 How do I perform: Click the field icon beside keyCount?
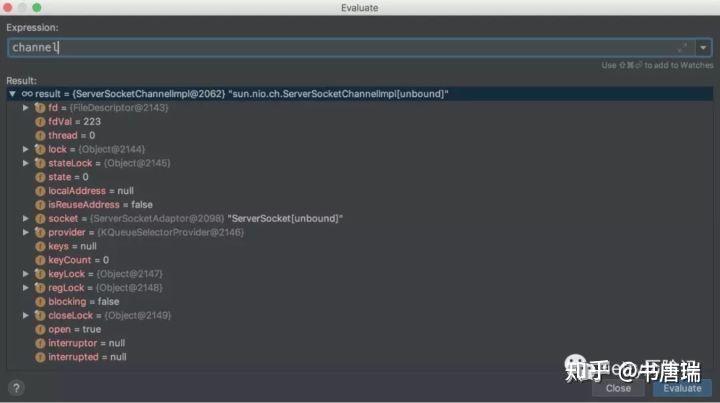point(40,260)
